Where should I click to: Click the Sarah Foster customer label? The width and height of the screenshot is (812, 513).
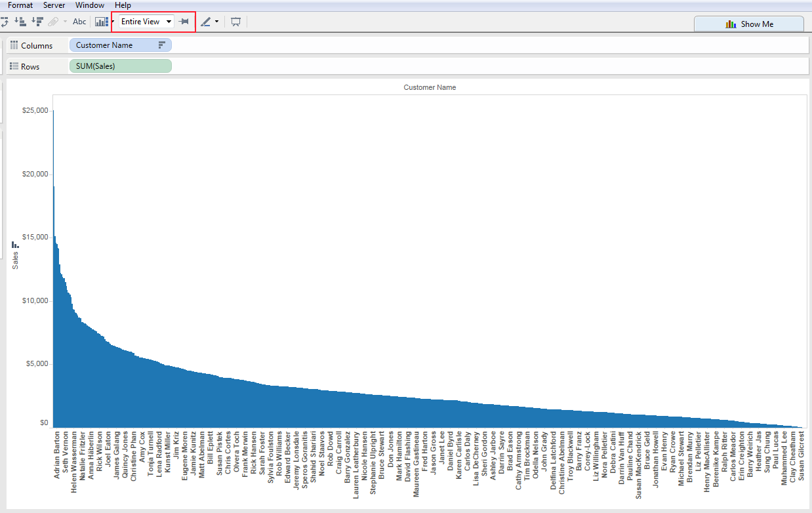262,452
